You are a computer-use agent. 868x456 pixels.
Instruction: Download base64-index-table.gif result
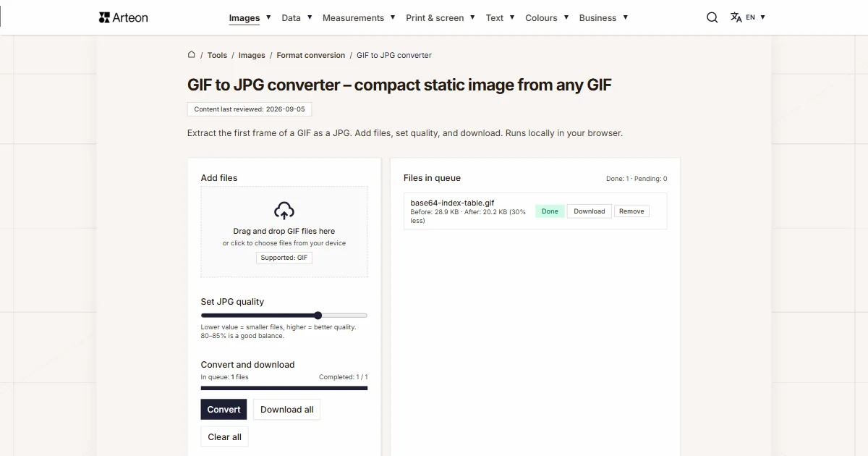tap(590, 211)
